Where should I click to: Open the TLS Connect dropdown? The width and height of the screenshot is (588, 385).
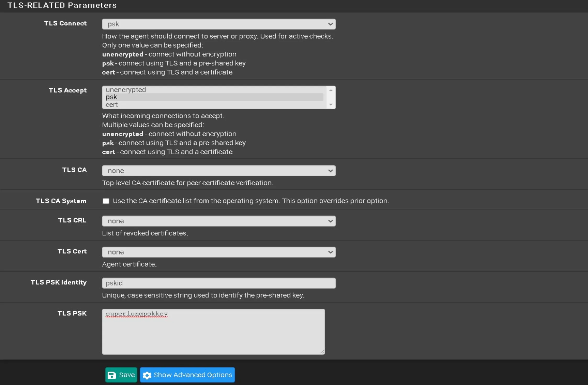tap(219, 24)
